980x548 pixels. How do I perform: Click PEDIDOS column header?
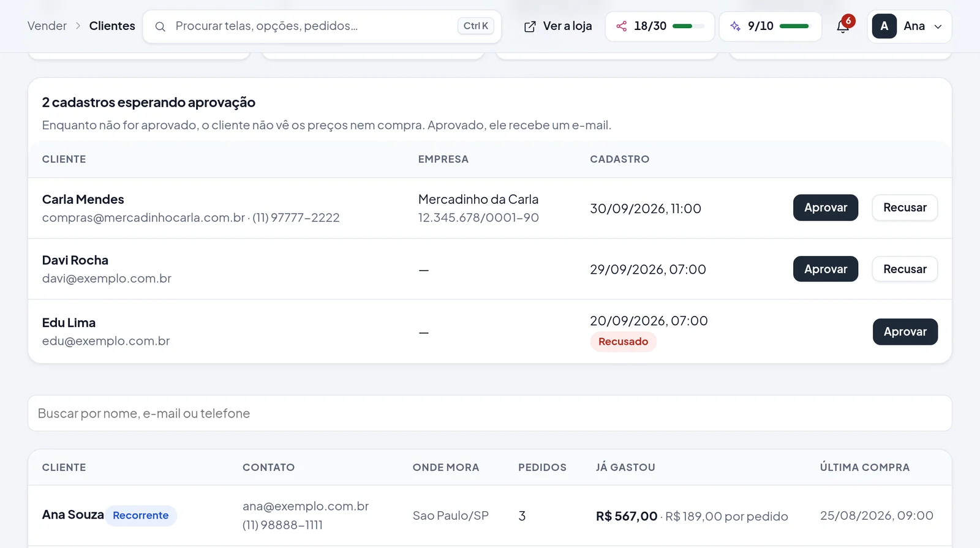coord(542,467)
